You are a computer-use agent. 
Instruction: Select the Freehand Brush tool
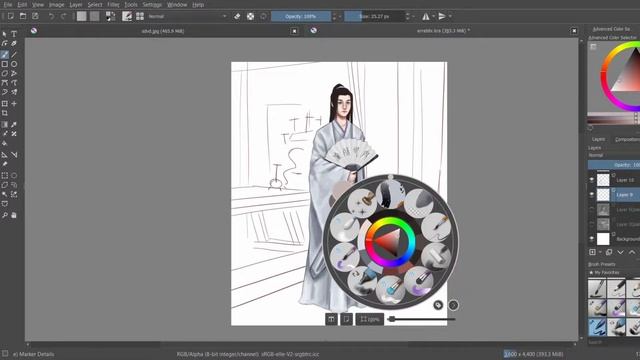pos(4,54)
